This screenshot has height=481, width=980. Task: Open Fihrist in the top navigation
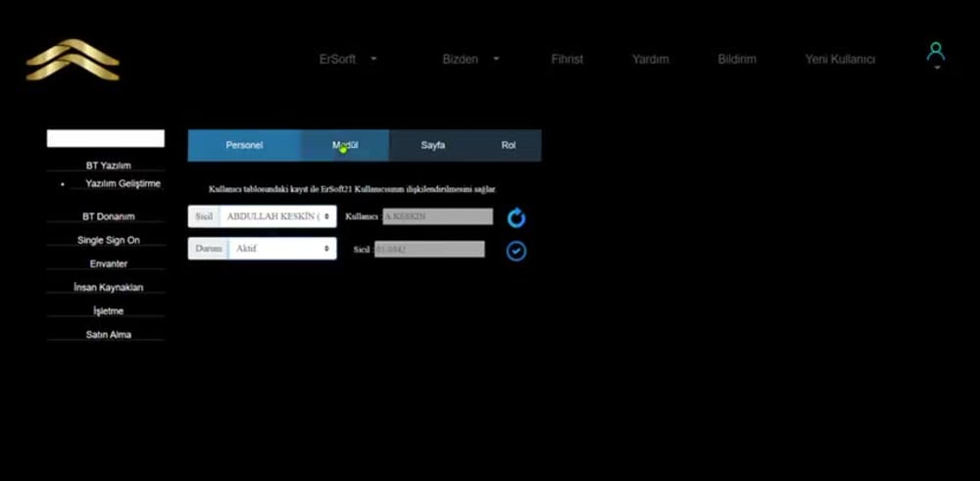pos(566,60)
